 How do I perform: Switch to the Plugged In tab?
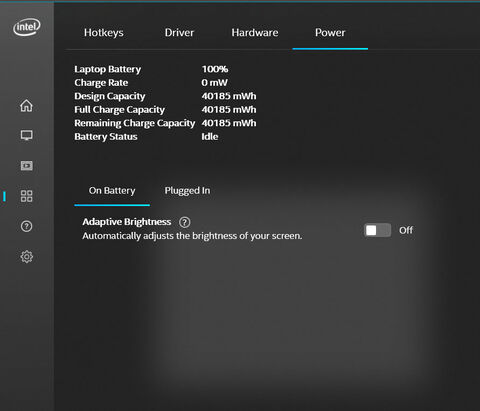187,191
